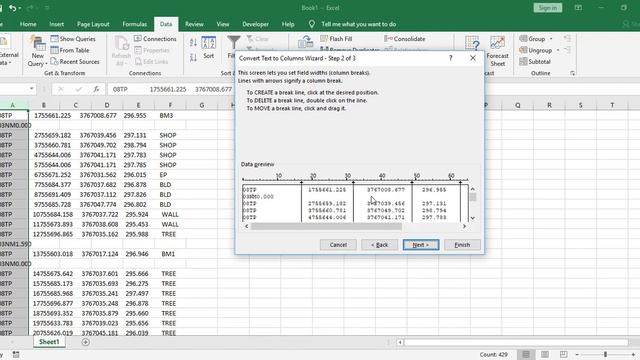This screenshot has height=360, width=640.
Task: Open the View tab
Action: point(223,24)
